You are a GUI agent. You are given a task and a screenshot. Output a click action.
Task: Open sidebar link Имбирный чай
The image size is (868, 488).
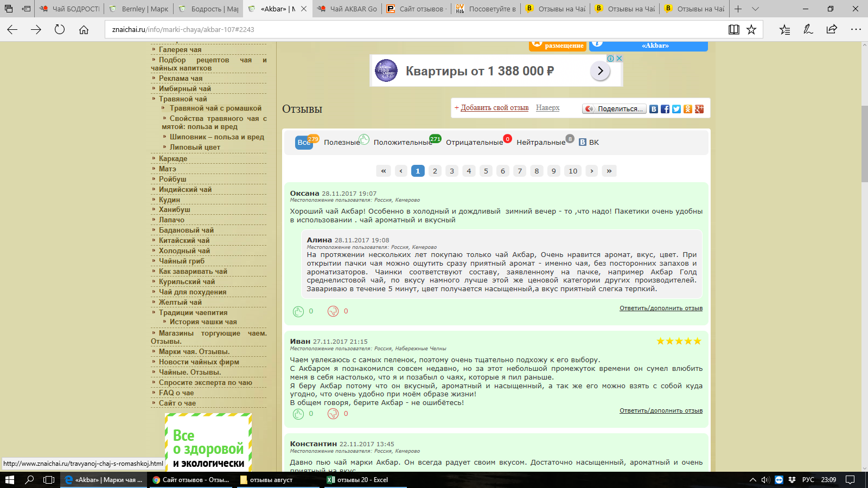click(185, 88)
